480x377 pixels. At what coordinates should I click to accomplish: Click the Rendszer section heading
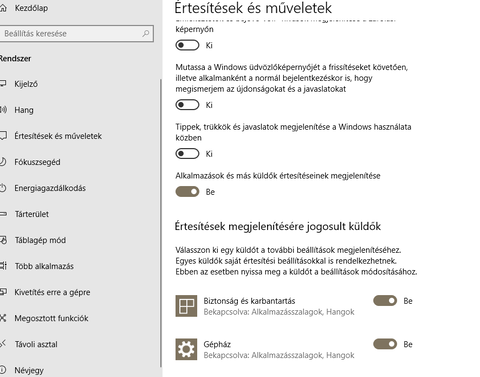pyautogui.click(x=15, y=59)
